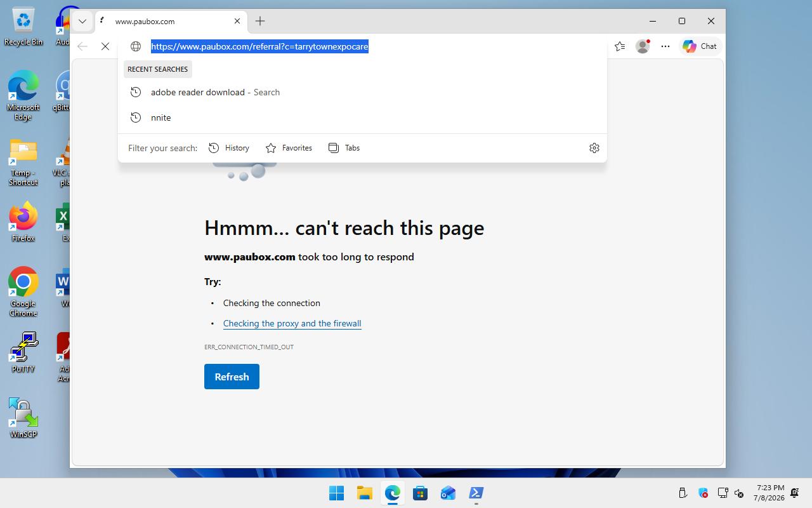Open Microsoft Store from the taskbar

pyautogui.click(x=420, y=493)
